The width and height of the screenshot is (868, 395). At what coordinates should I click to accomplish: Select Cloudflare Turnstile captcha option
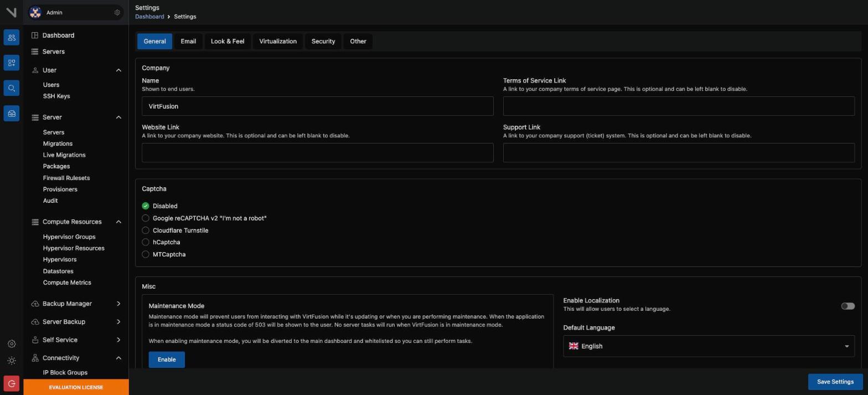146,230
